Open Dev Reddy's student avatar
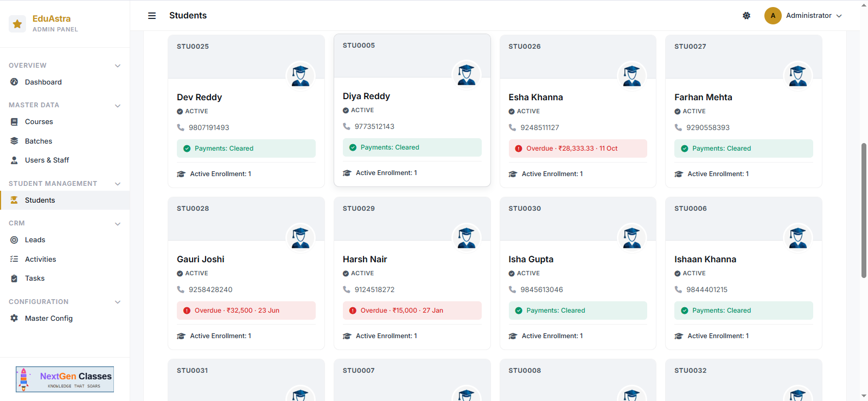The width and height of the screenshot is (868, 401). 301,76
